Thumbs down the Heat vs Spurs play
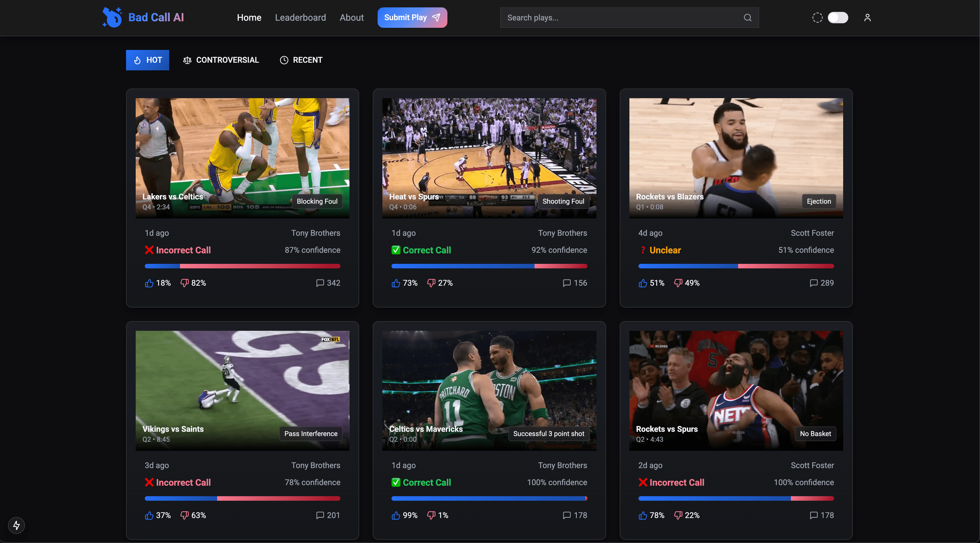This screenshot has width=980, height=543. pyautogui.click(x=432, y=283)
